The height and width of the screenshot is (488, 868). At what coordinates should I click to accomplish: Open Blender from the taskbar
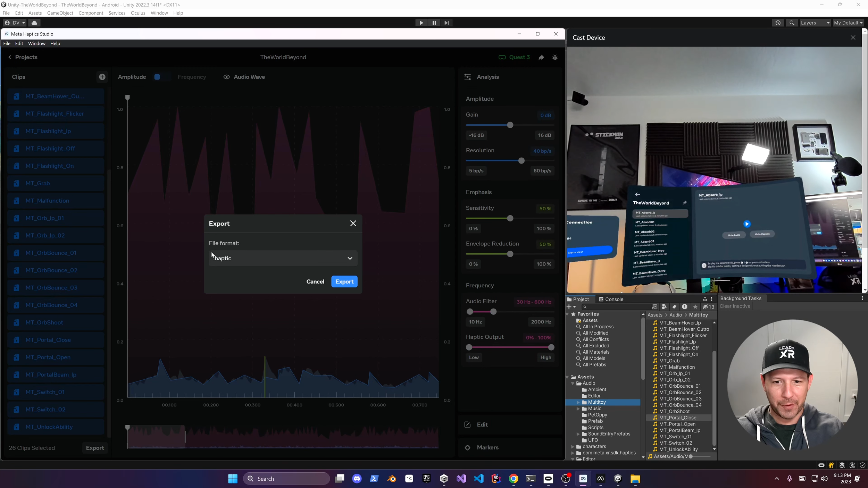(x=392, y=479)
